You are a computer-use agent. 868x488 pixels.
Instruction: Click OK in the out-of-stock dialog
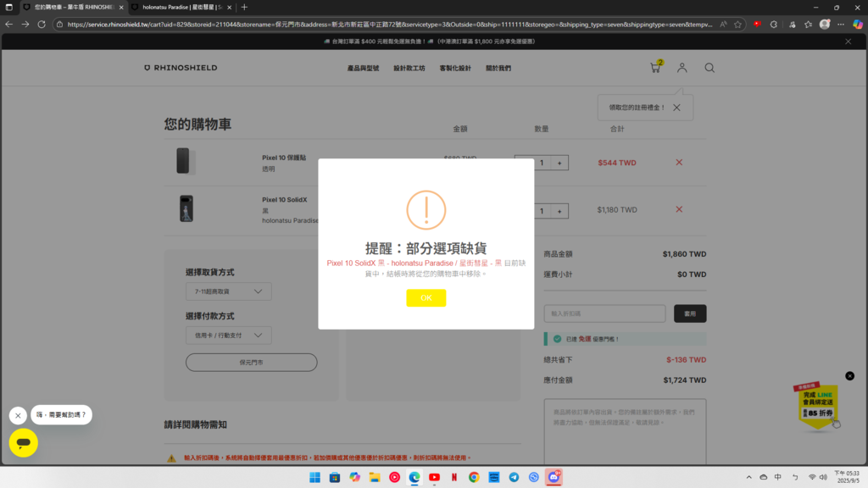(426, 297)
